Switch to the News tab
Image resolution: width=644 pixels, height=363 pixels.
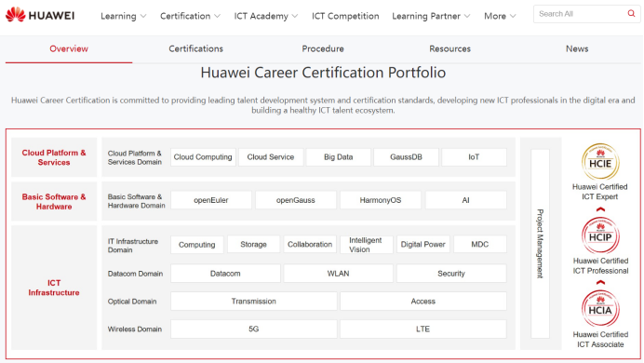[x=577, y=48]
